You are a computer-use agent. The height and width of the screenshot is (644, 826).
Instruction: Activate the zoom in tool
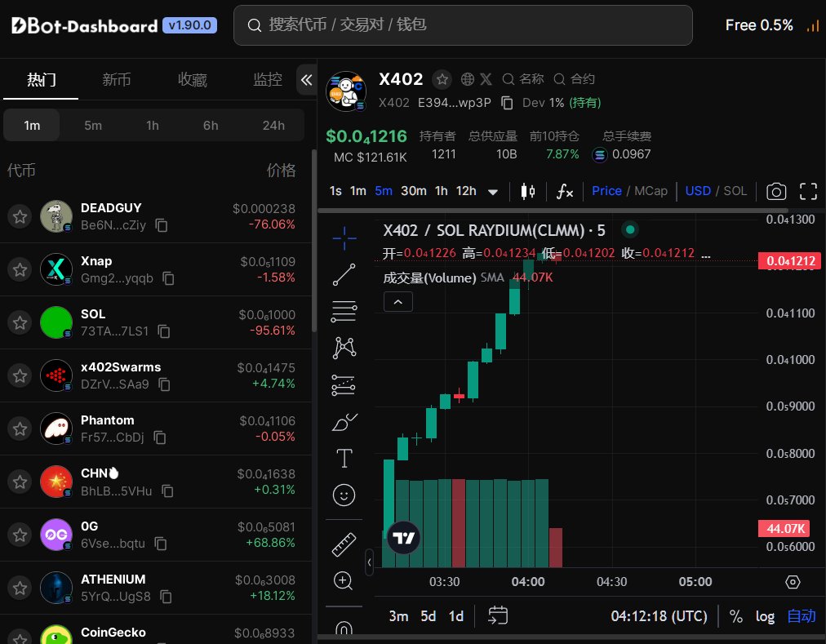pyautogui.click(x=344, y=581)
